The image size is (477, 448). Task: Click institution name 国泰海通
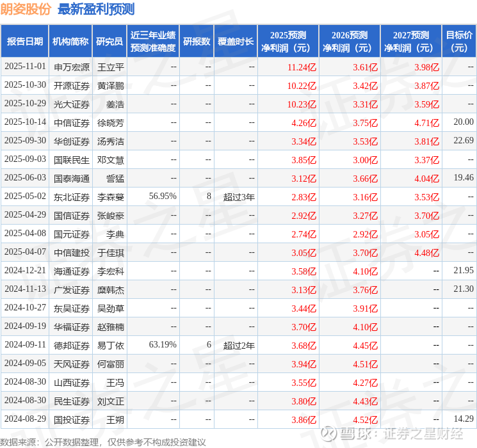72,179
